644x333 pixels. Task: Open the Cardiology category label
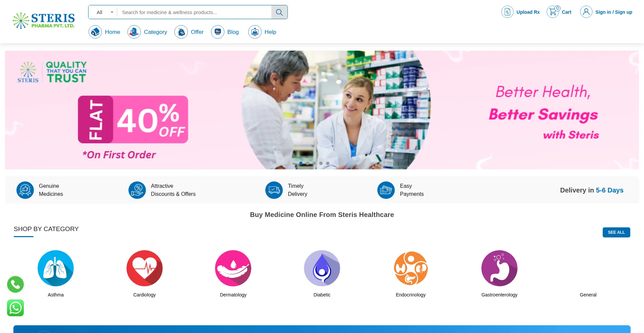point(145,295)
